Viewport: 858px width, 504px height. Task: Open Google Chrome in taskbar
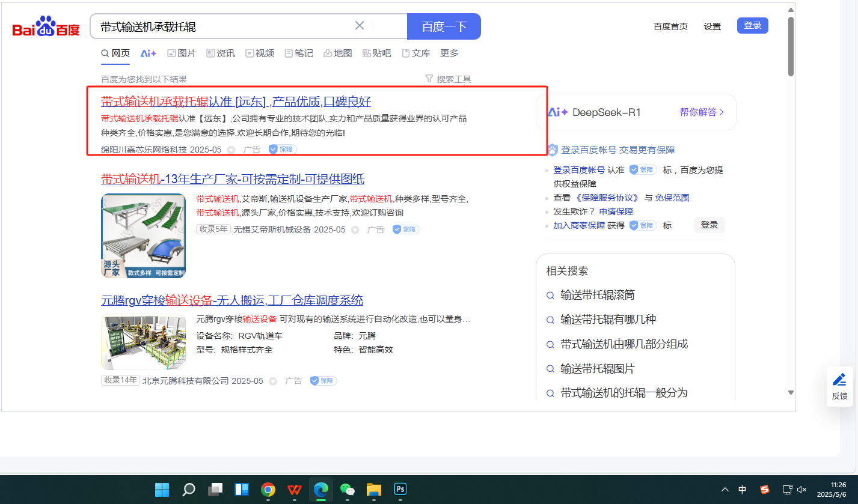pos(268,490)
